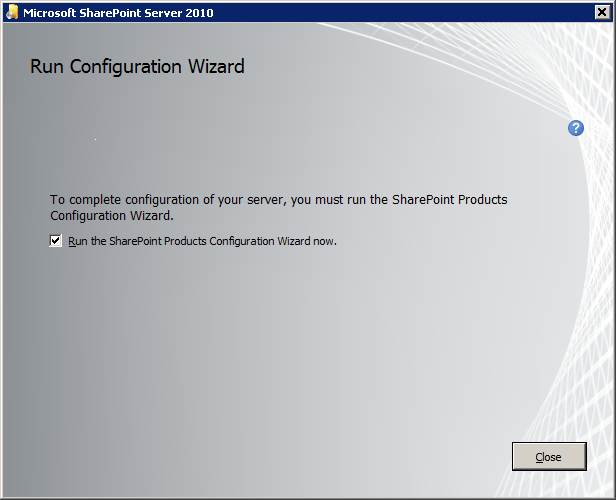616x500 pixels.
Task: Click the word 'Run' in the page heading
Action: (46, 67)
